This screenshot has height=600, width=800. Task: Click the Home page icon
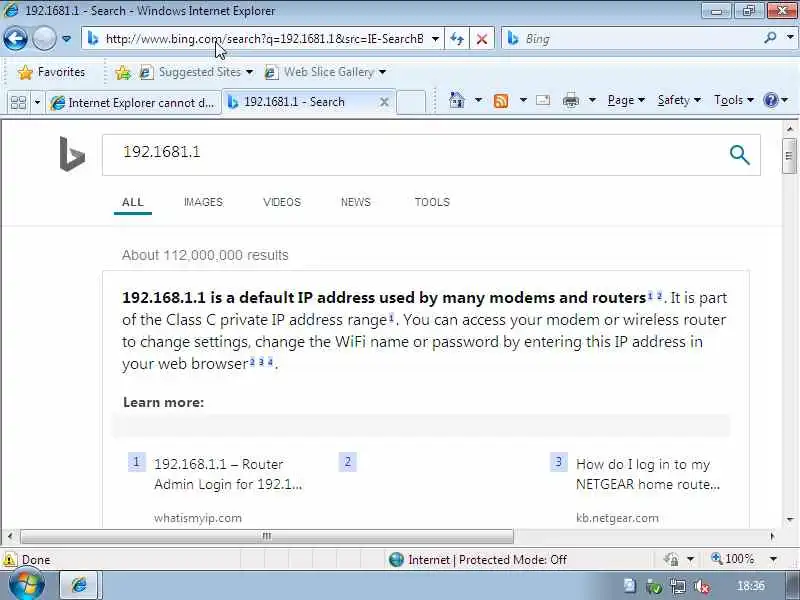(x=457, y=101)
